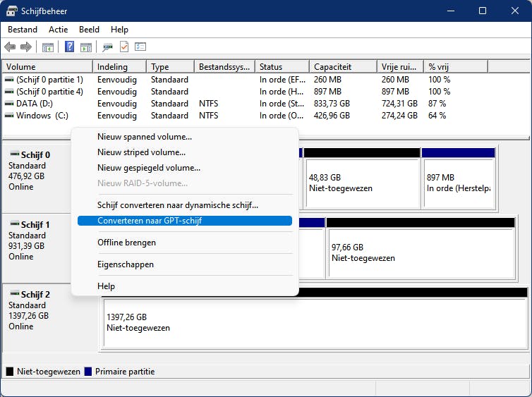This screenshot has width=532, height=397.
Task: Select Nieuw spanned volume option
Action: coord(145,137)
